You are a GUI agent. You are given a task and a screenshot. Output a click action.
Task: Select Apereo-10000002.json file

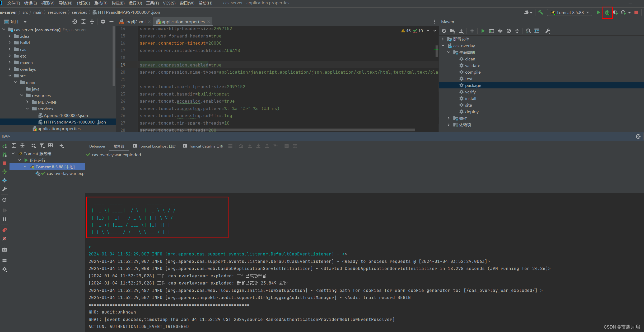pos(66,115)
